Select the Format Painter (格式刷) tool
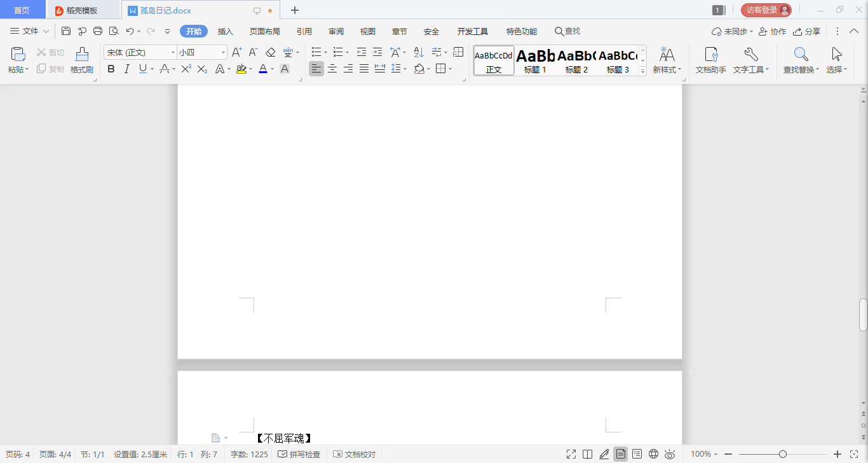The height and width of the screenshot is (463, 868). (x=82, y=61)
